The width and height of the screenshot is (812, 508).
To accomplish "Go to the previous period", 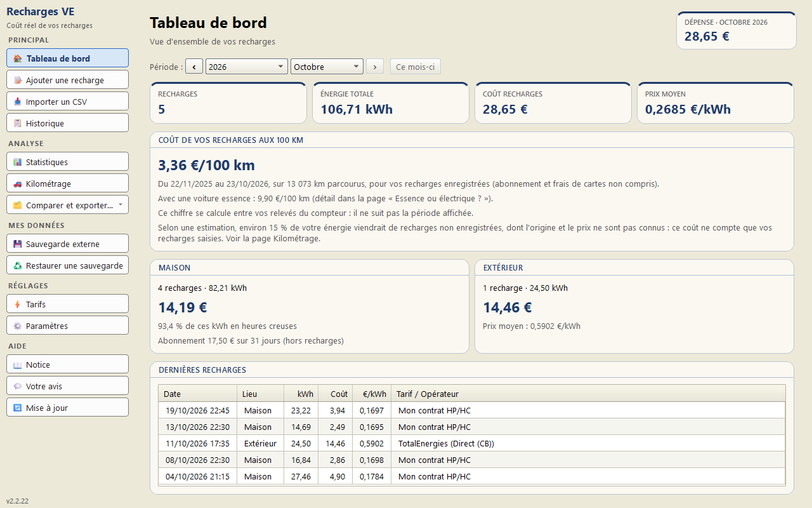I will point(194,67).
